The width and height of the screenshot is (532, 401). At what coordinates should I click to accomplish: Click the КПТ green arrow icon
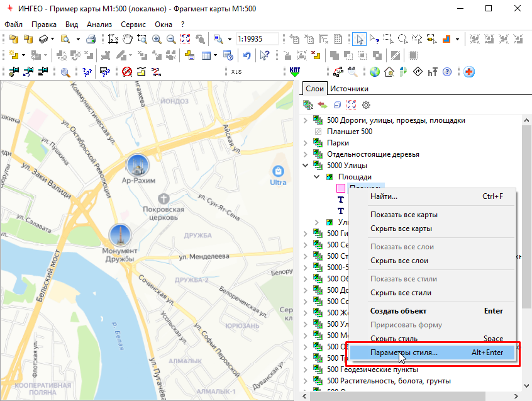click(295, 72)
